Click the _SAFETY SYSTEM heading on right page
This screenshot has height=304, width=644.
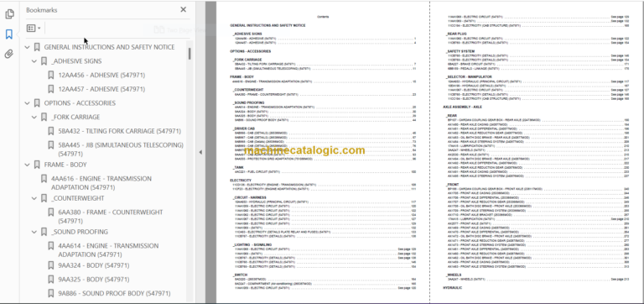[x=460, y=51]
